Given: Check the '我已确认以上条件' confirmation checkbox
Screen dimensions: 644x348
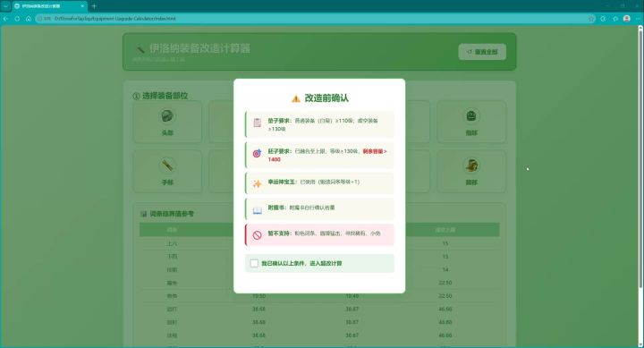Looking at the screenshot, I should point(254,263).
